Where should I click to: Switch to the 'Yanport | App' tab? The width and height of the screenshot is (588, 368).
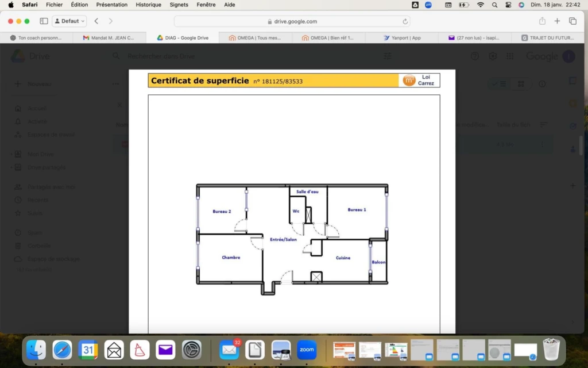pyautogui.click(x=401, y=37)
